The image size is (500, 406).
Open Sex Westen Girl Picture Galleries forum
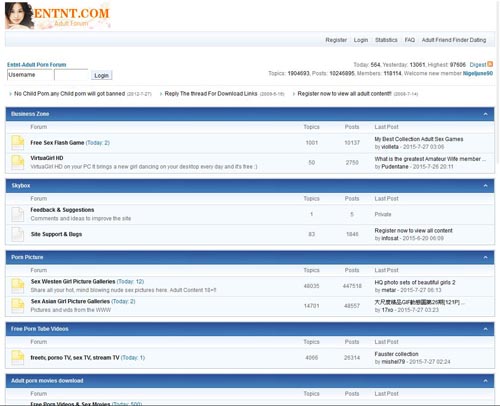click(73, 282)
